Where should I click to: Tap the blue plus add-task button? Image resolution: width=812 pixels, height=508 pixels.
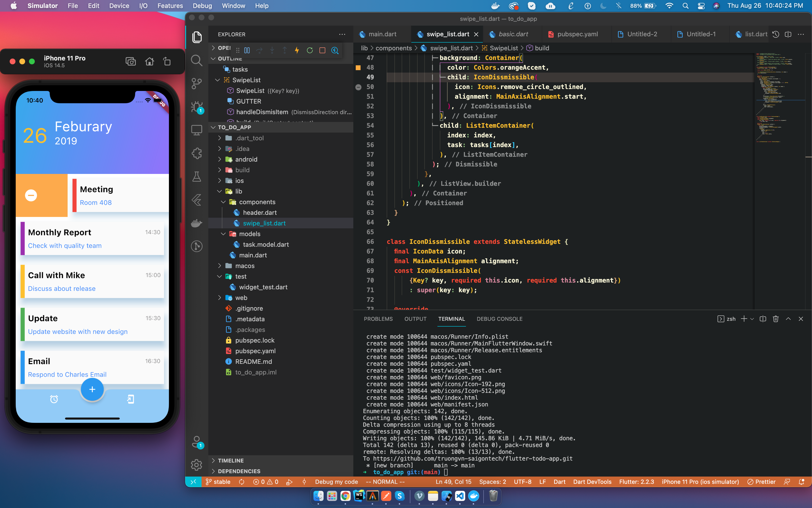point(92,389)
